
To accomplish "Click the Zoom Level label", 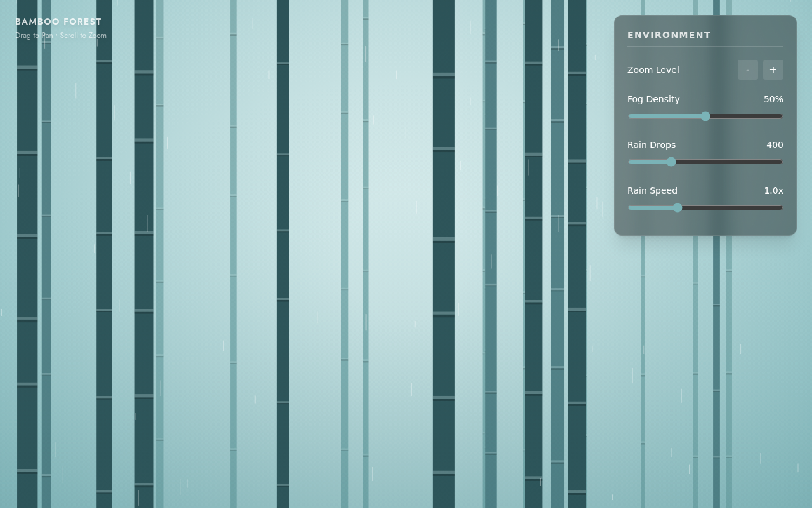I will click(653, 70).
